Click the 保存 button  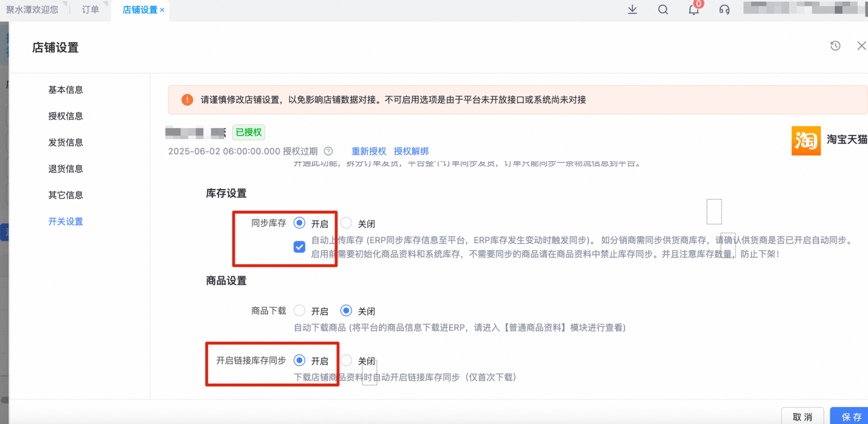click(x=850, y=416)
